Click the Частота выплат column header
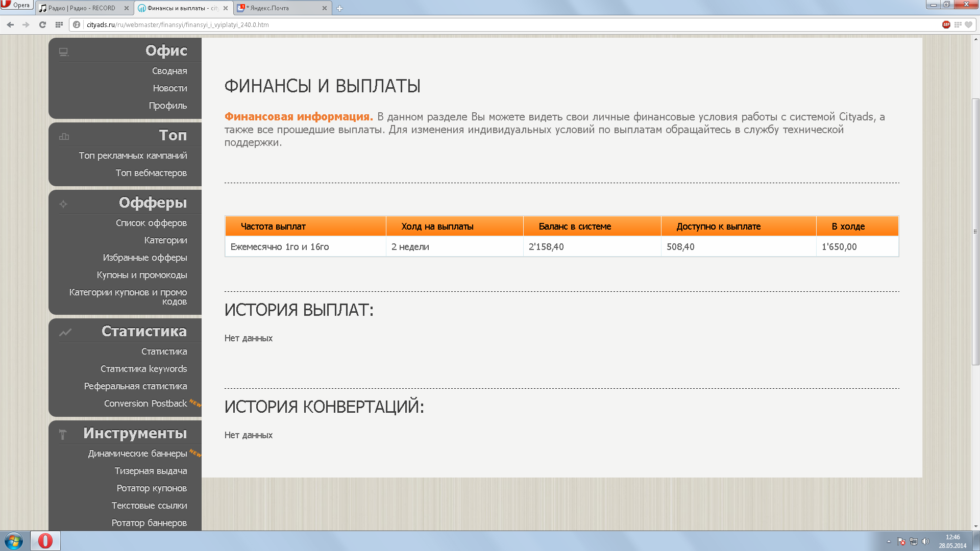The height and width of the screenshot is (551, 980). pos(305,226)
